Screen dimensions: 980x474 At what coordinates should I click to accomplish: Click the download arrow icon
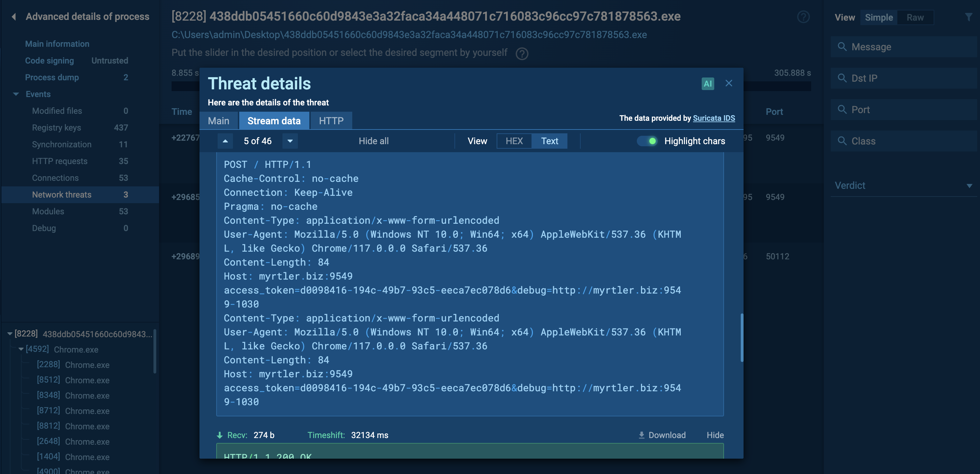click(x=641, y=435)
